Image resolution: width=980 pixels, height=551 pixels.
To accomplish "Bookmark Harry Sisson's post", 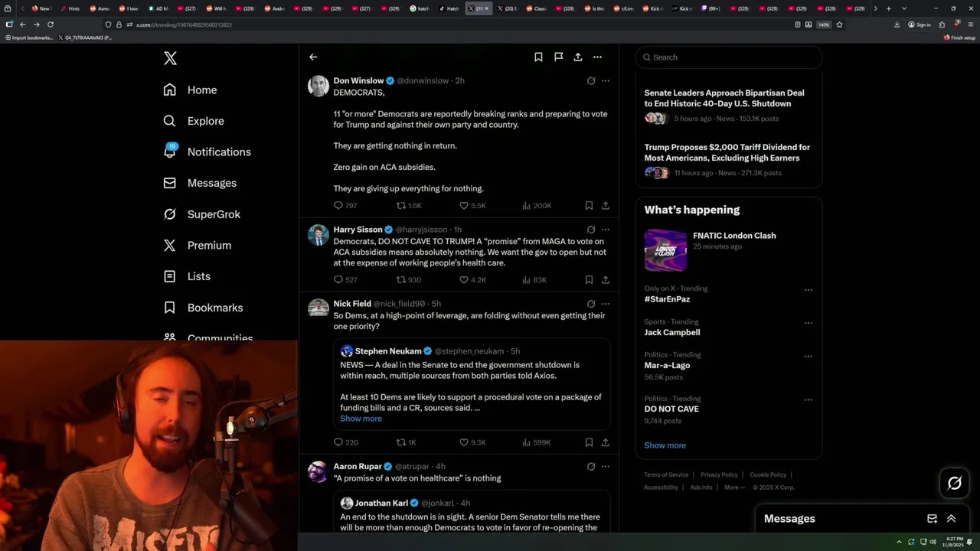I will [x=589, y=279].
